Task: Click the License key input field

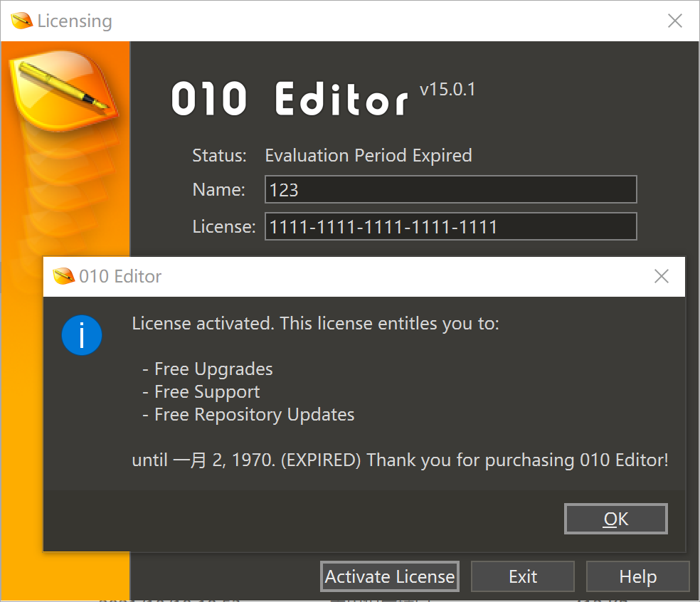Action: click(451, 226)
